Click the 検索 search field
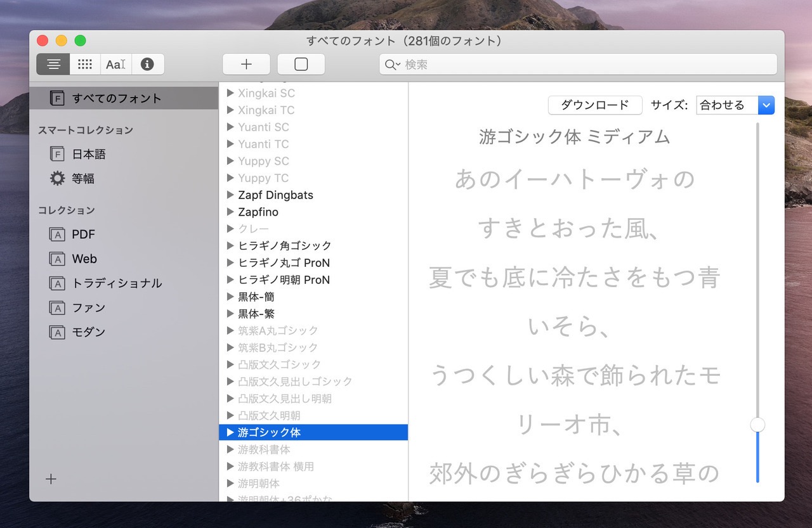812x528 pixels. 578,65
